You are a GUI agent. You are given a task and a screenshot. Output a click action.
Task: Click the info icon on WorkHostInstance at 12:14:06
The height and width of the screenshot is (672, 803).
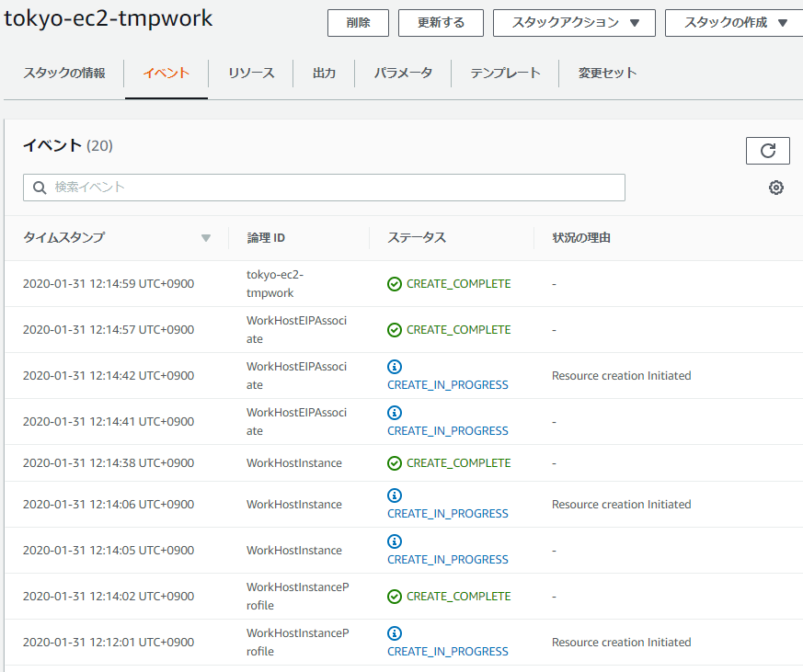(x=395, y=495)
